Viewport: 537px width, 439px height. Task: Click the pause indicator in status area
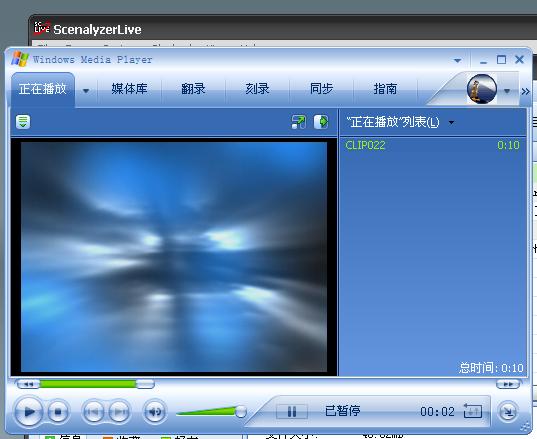(292, 411)
